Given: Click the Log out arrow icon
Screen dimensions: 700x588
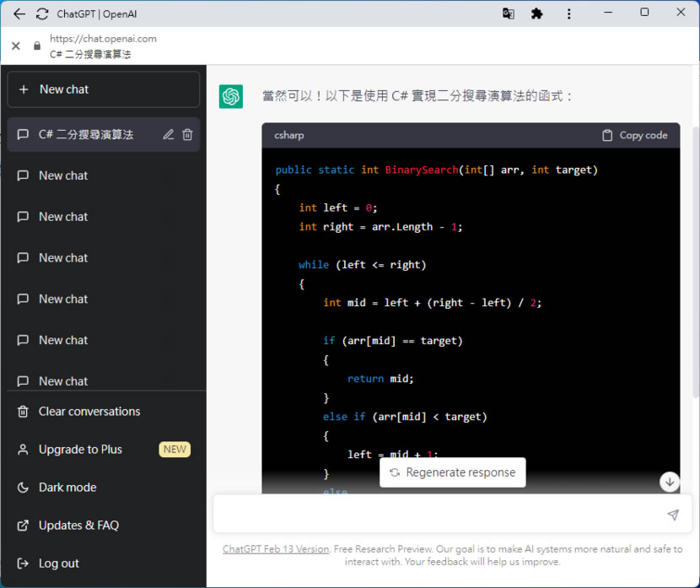Looking at the screenshot, I should [23, 564].
